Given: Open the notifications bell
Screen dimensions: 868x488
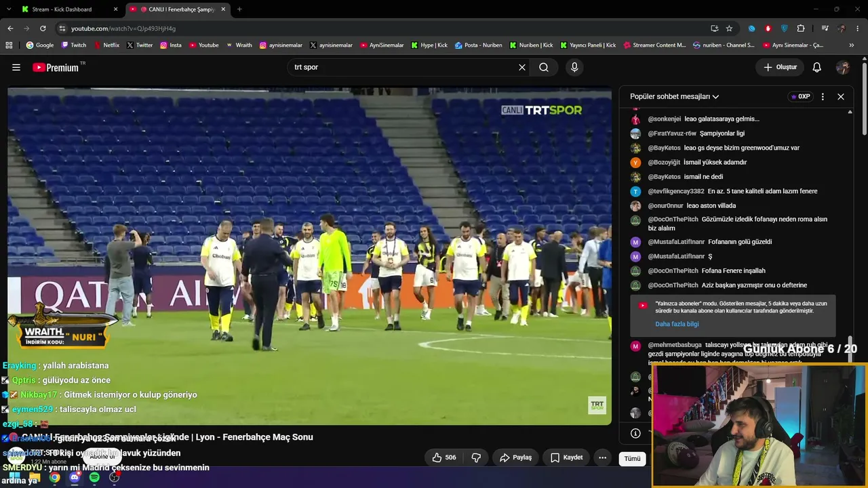Looking at the screenshot, I should [x=817, y=67].
